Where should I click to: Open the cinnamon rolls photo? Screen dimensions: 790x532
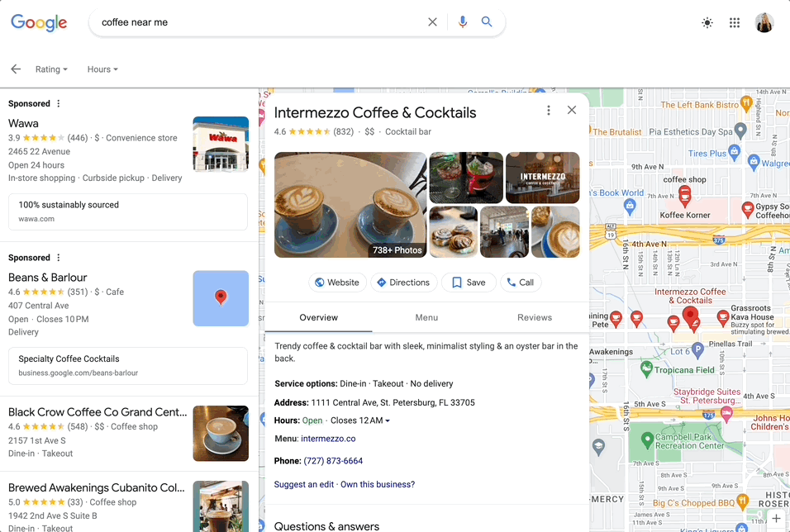tap(453, 232)
